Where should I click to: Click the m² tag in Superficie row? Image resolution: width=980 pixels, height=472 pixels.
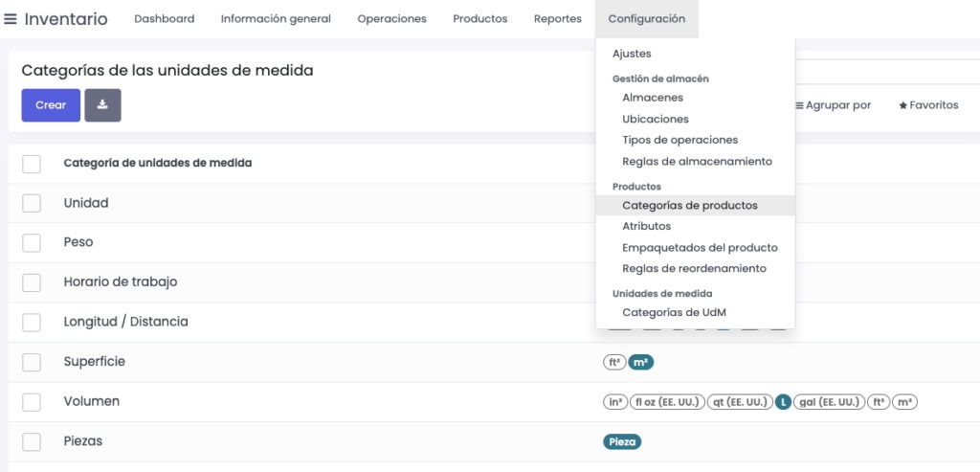click(x=641, y=362)
